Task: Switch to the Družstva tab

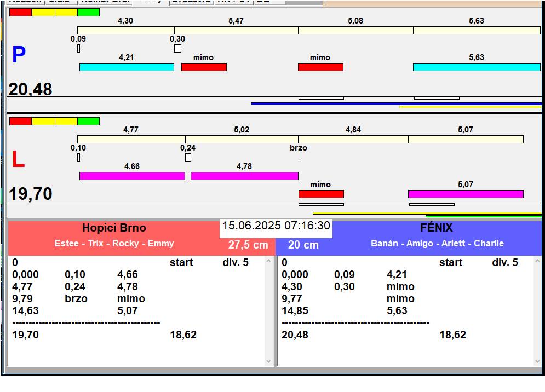Action: tap(191, 2)
